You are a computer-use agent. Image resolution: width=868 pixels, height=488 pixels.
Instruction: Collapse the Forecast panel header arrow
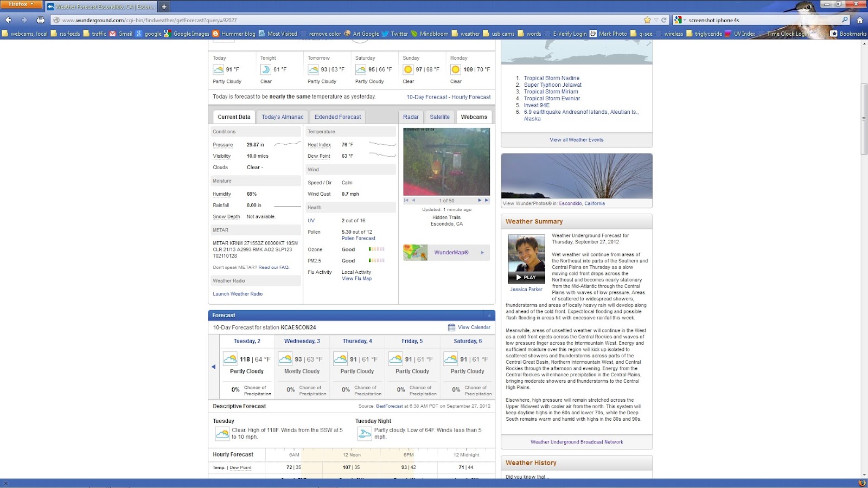pos(489,315)
